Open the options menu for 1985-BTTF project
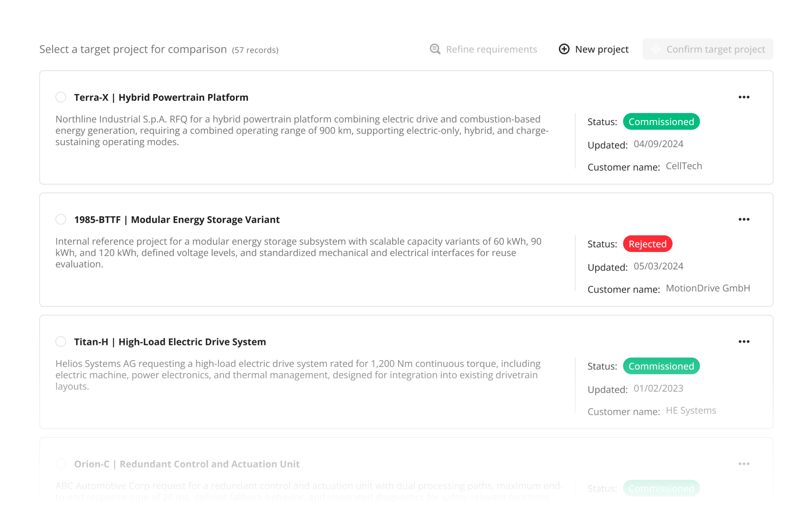 pyautogui.click(x=744, y=219)
